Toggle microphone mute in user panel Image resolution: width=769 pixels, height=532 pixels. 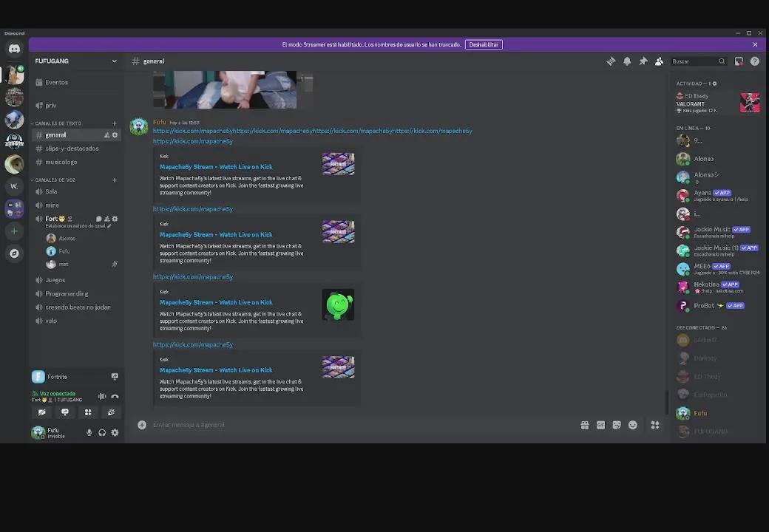[89, 433]
